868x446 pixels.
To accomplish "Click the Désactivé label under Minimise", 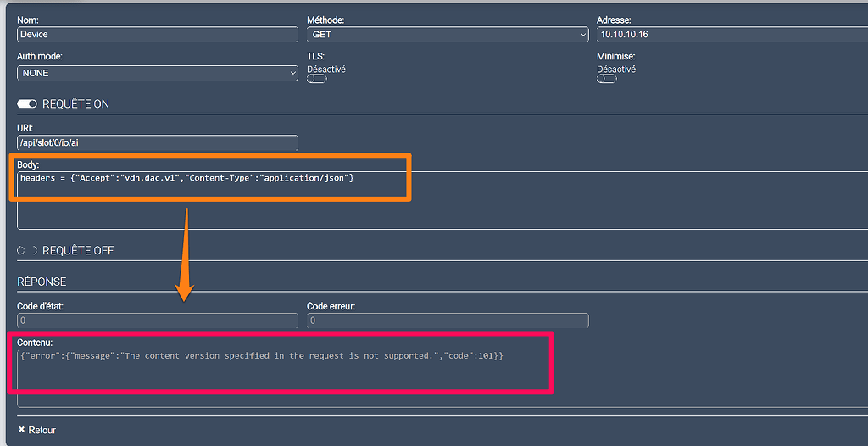I will (616, 70).
